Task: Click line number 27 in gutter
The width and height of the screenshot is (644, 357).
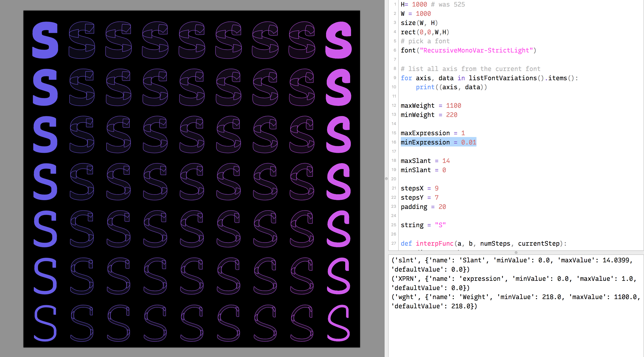Action: tap(394, 243)
